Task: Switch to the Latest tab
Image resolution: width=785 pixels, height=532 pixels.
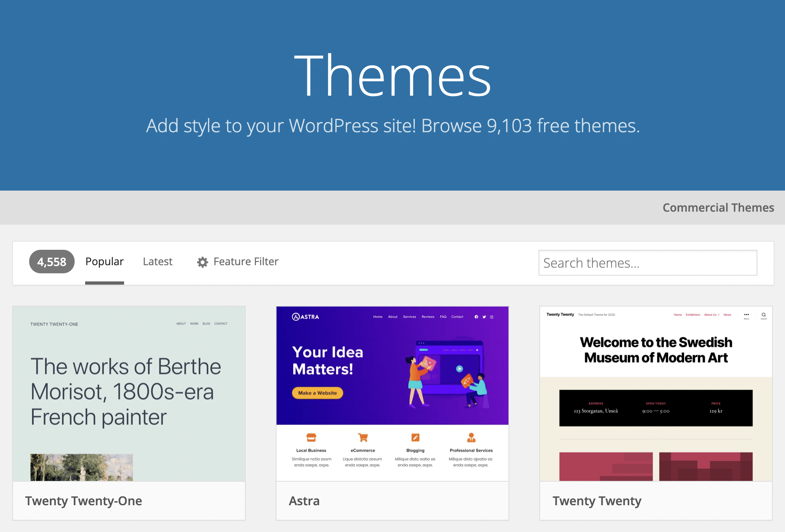Action: point(158,262)
